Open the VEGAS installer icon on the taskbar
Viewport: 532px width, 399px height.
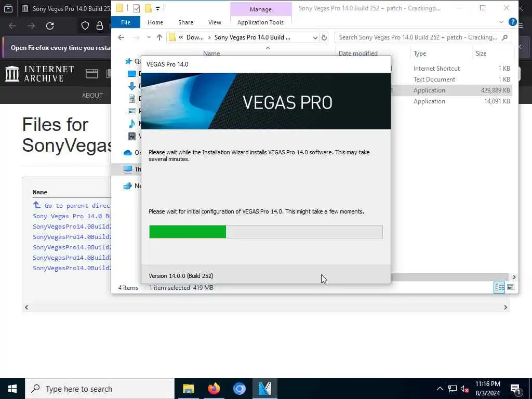tap(264, 389)
